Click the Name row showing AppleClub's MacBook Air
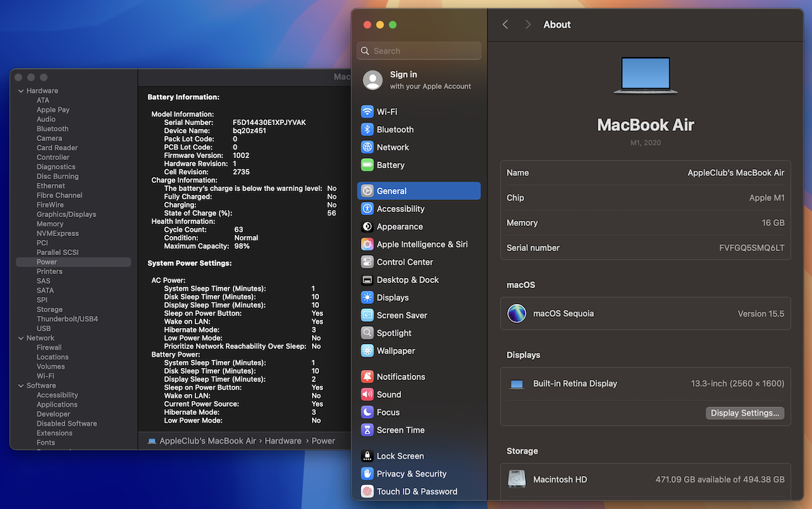The height and width of the screenshot is (509, 812). (x=646, y=173)
